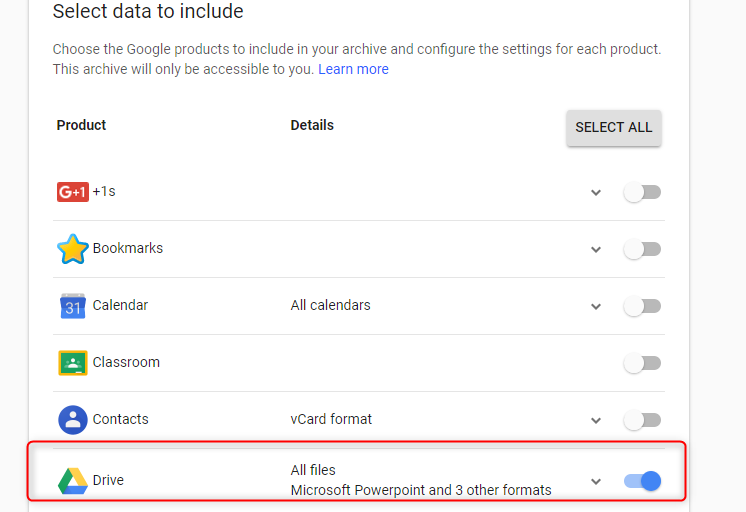The height and width of the screenshot is (512, 746).
Task: Expand the Bookmarks options chevron
Action: tap(596, 250)
